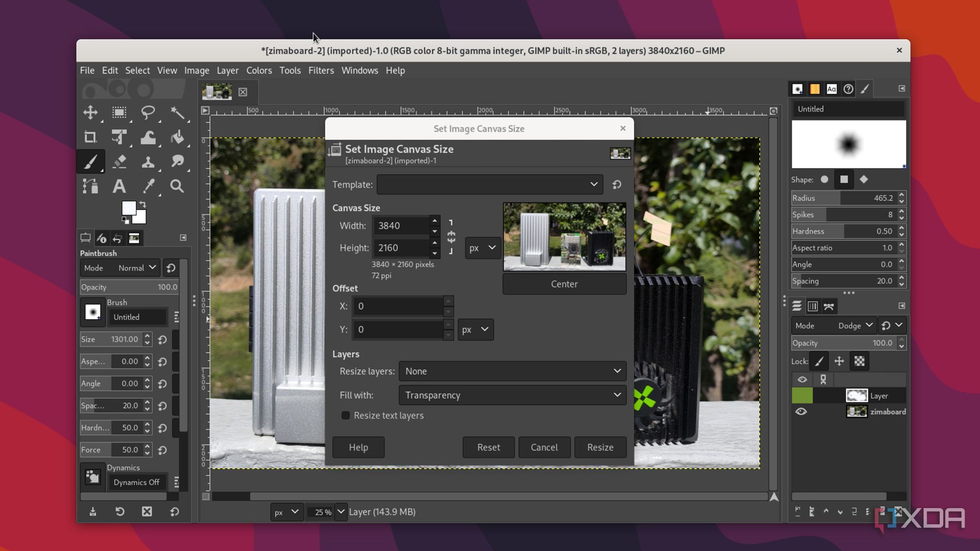Select the Fuzzy Select wand tool
The width and height of the screenshot is (980, 551).
click(x=177, y=112)
